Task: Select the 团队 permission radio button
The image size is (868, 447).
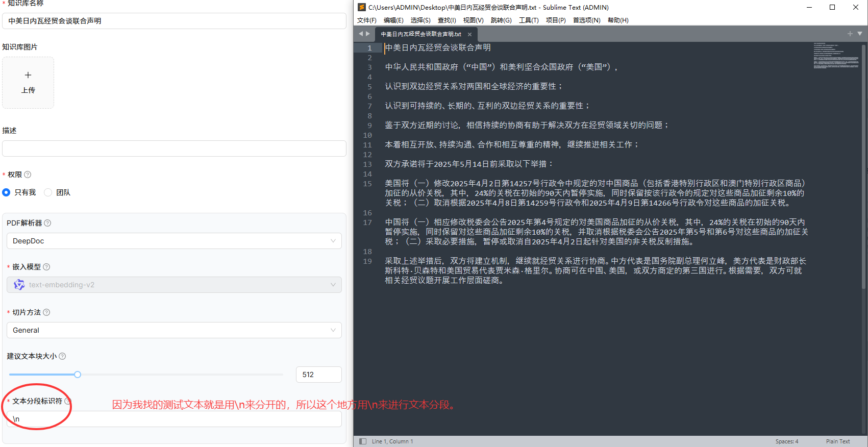Action: [x=48, y=192]
